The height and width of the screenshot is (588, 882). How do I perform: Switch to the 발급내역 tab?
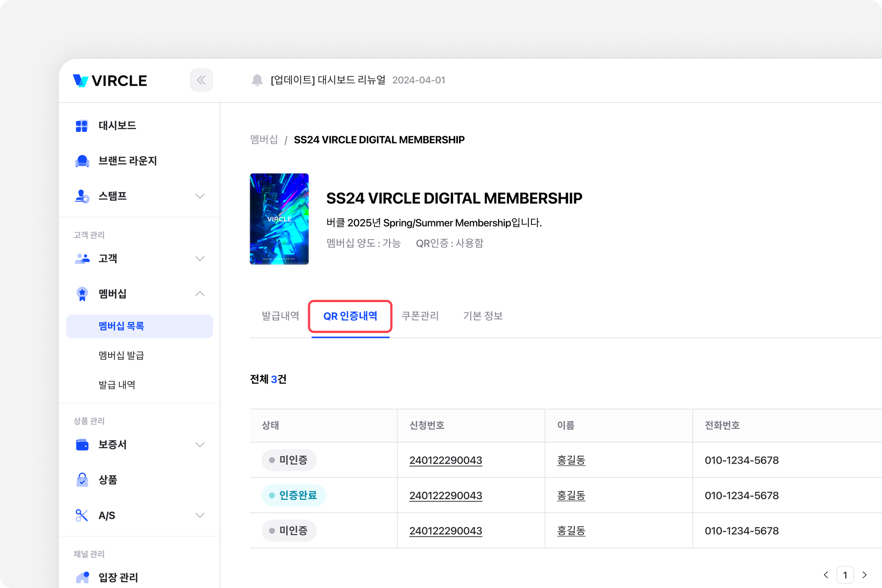tap(280, 316)
